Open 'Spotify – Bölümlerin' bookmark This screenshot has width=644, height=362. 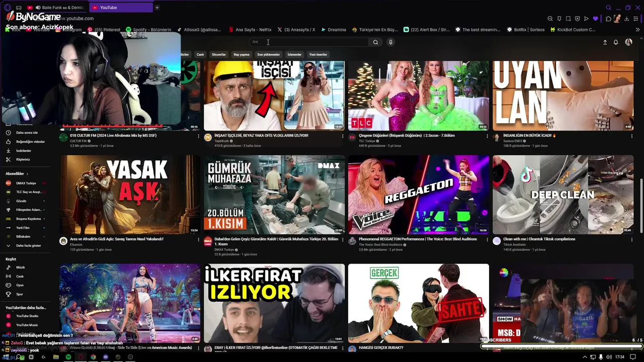(148, 30)
